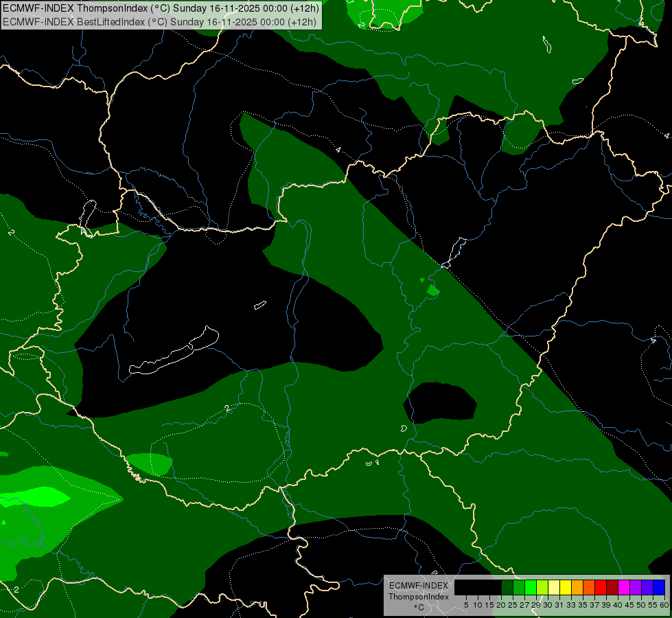672x618 pixels.
Task: Pick the pale yellow 30–31 legend swatch
Action: pos(553,588)
